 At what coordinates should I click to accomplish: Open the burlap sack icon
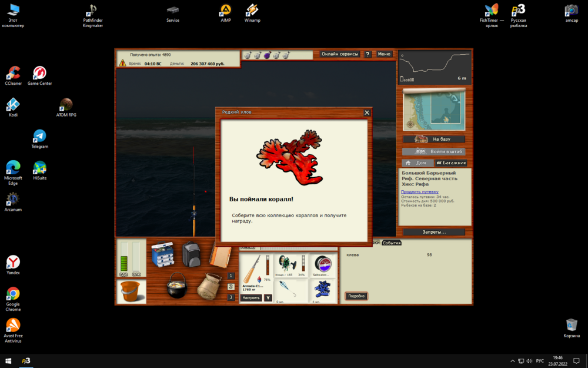(x=209, y=287)
